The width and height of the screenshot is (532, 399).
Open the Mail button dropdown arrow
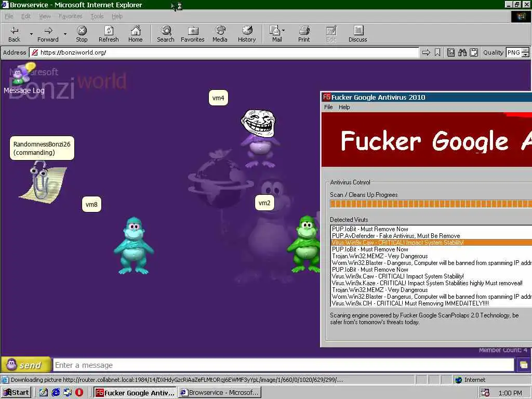tap(283, 31)
